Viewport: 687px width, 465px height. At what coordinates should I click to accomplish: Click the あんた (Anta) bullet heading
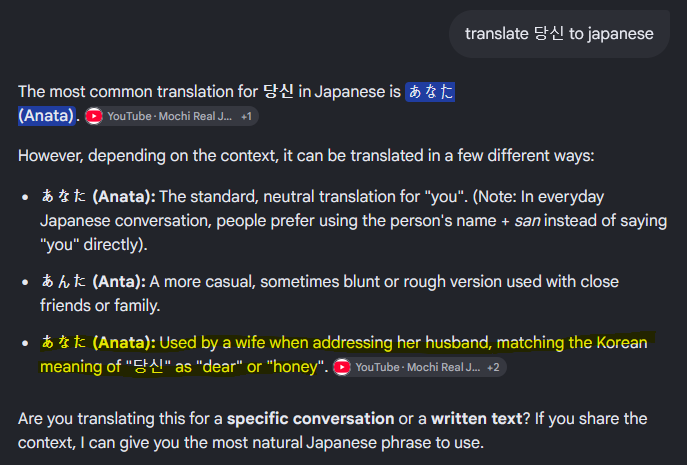click(93, 282)
